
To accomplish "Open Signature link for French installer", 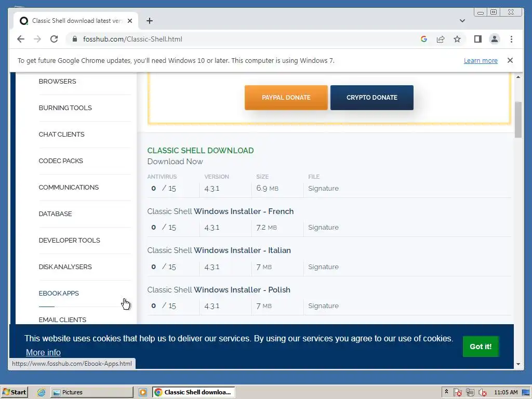I will coord(323,228).
